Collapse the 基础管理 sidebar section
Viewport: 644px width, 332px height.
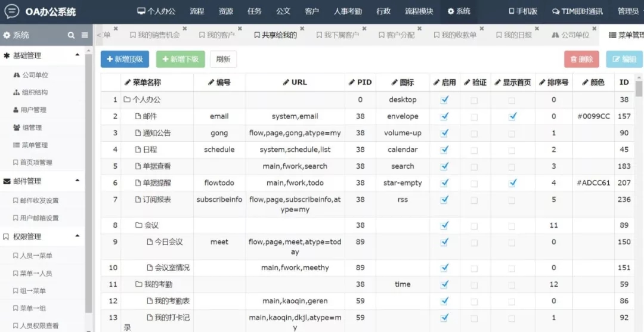tap(77, 55)
